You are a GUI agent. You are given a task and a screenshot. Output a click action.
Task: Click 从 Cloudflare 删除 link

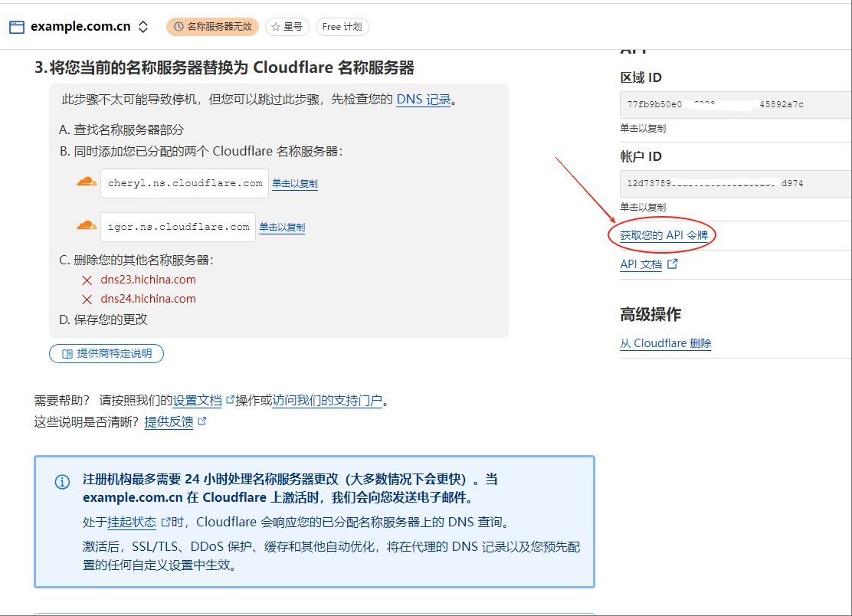pyautogui.click(x=665, y=344)
